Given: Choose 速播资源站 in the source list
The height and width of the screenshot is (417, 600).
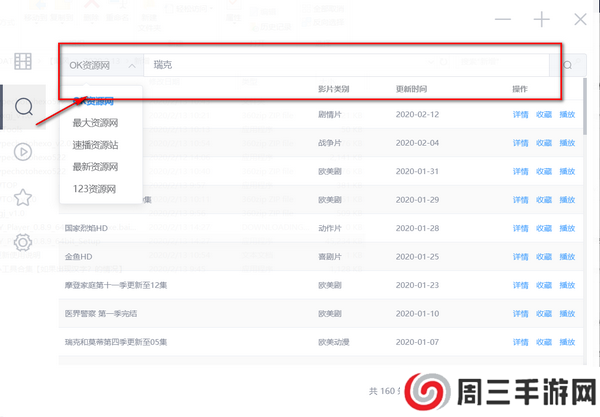Looking at the screenshot, I should 95,145.
